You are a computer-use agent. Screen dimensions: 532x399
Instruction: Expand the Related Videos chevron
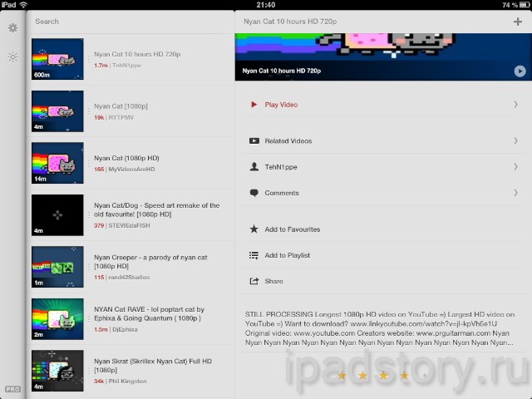[x=515, y=140]
